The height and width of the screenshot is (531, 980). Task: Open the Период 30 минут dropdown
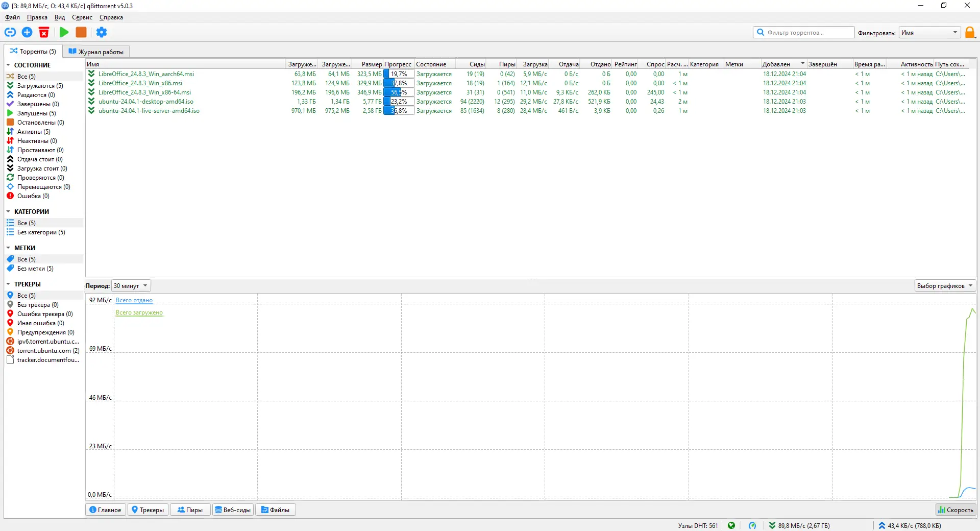coord(131,286)
